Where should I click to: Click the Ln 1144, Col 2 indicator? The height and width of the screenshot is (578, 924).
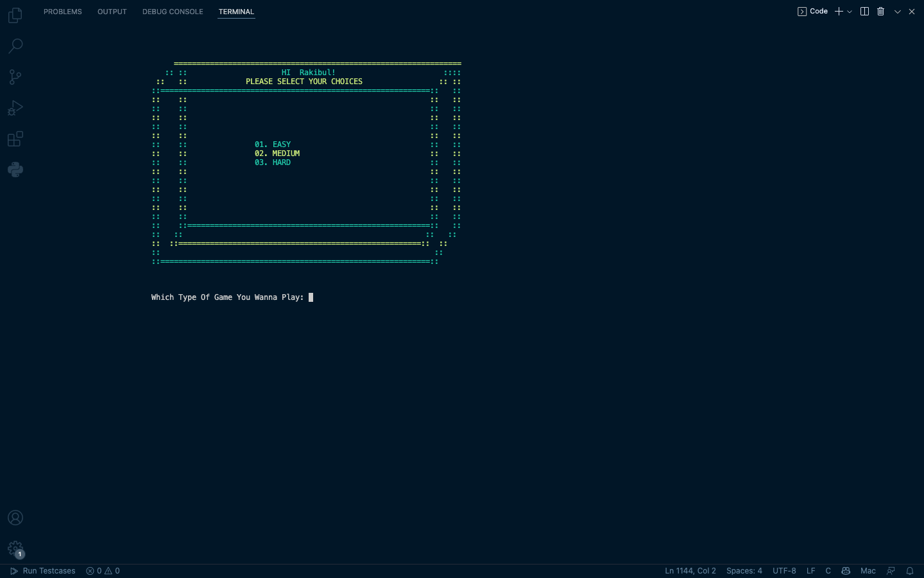point(690,571)
